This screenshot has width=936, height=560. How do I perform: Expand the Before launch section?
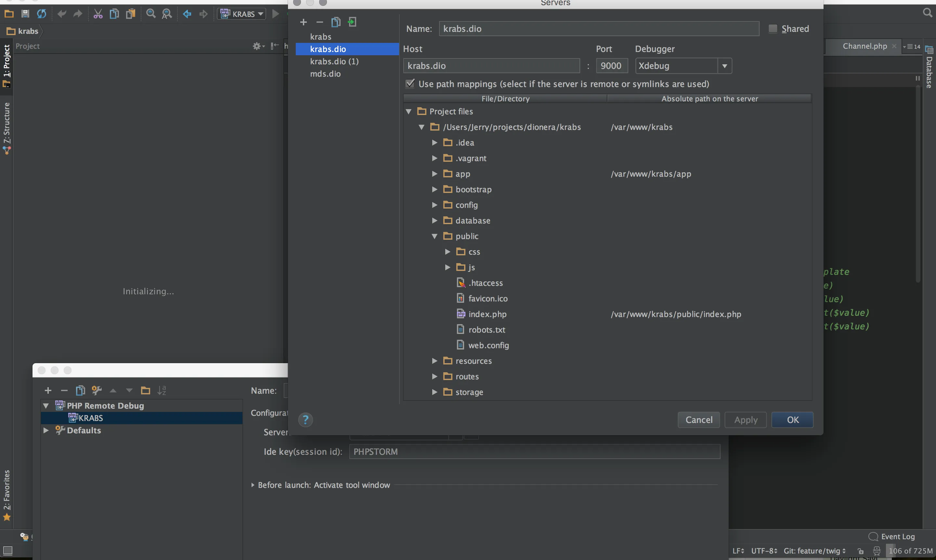[253, 485]
